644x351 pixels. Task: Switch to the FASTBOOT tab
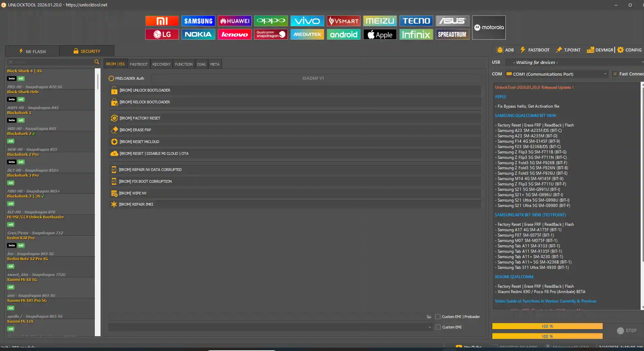[x=139, y=64]
